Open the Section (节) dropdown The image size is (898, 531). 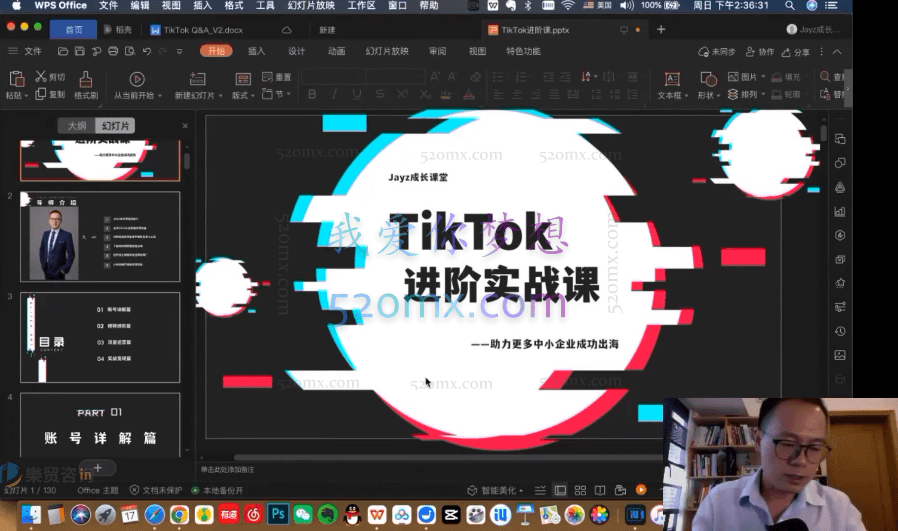tap(277, 94)
